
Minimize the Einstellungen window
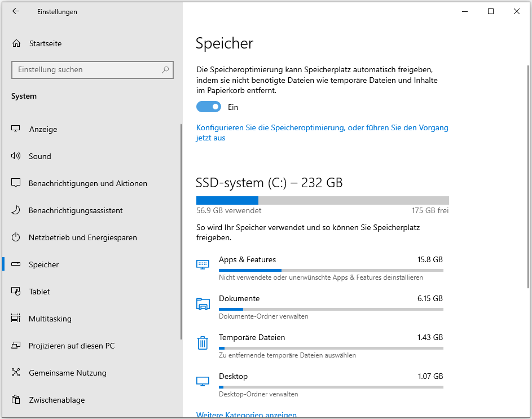[465, 11]
